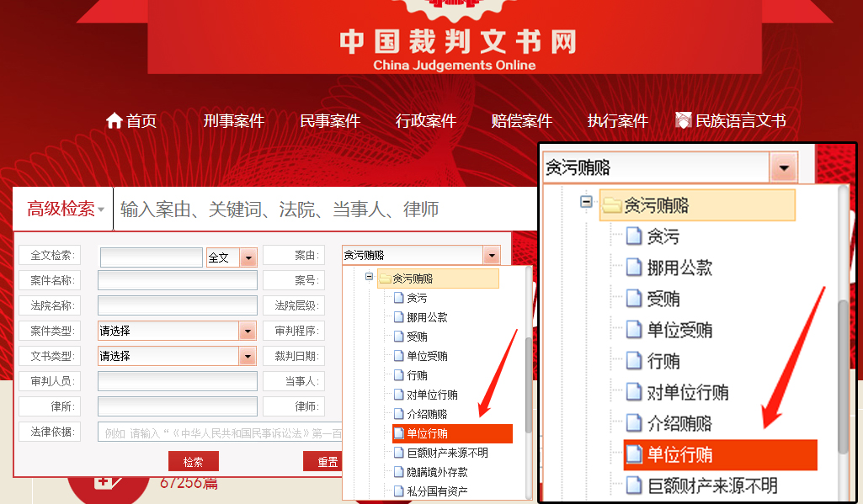Select 贪污贿赂 folder in enlarged panel
This screenshot has height=504, width=863.
point(697,205)
